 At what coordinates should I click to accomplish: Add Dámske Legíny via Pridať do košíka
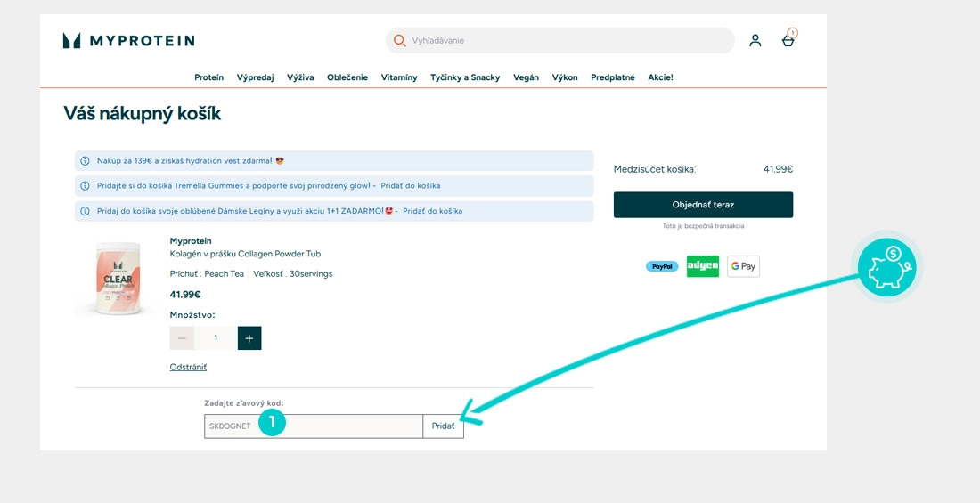coord(432,211)
